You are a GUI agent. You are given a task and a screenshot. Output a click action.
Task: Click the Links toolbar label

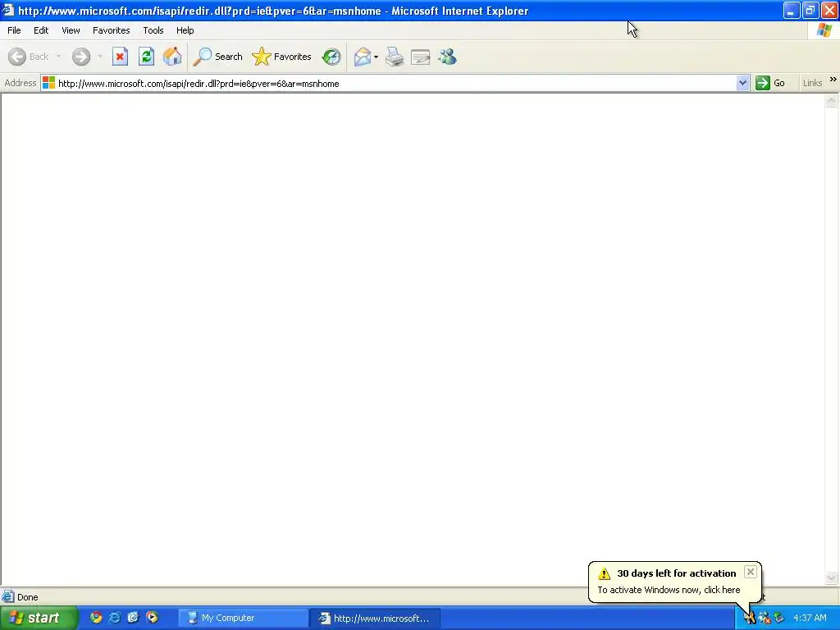(812, 83)
